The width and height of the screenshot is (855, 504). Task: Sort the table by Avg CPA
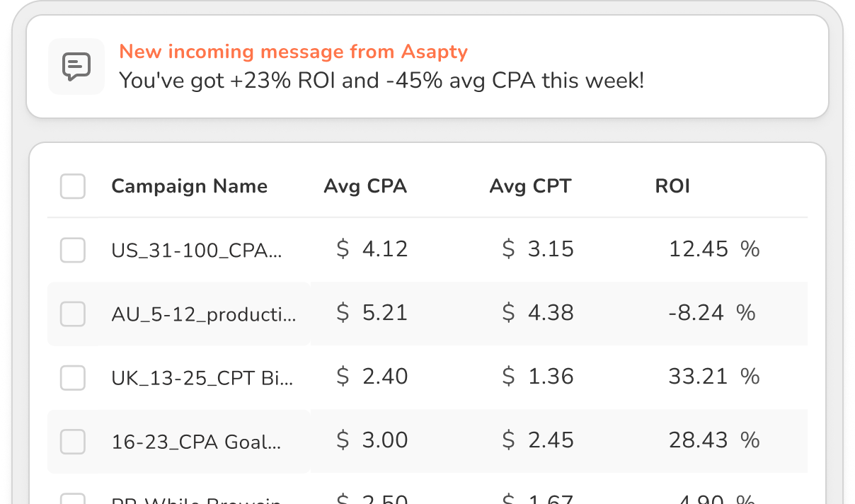pyautogui.click(x=365, y=186)
